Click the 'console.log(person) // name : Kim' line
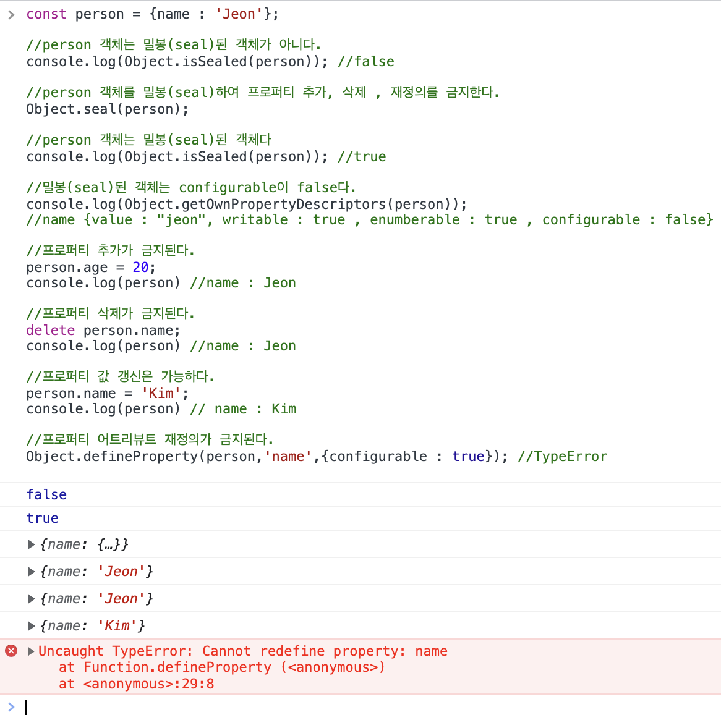 (161, 409)
